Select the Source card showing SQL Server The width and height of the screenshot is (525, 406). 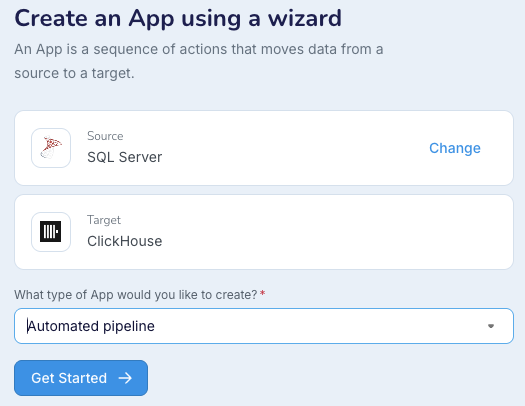pyautogui.click(x=264, y=148)
